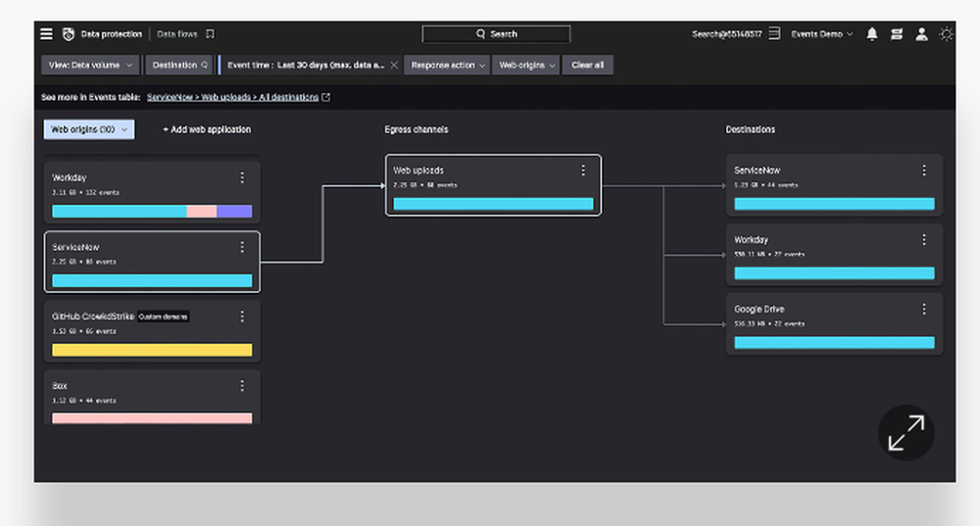Open the View: Data volume dropdown
This screenshot has width=980, height=526.
(x=90, y=65)
